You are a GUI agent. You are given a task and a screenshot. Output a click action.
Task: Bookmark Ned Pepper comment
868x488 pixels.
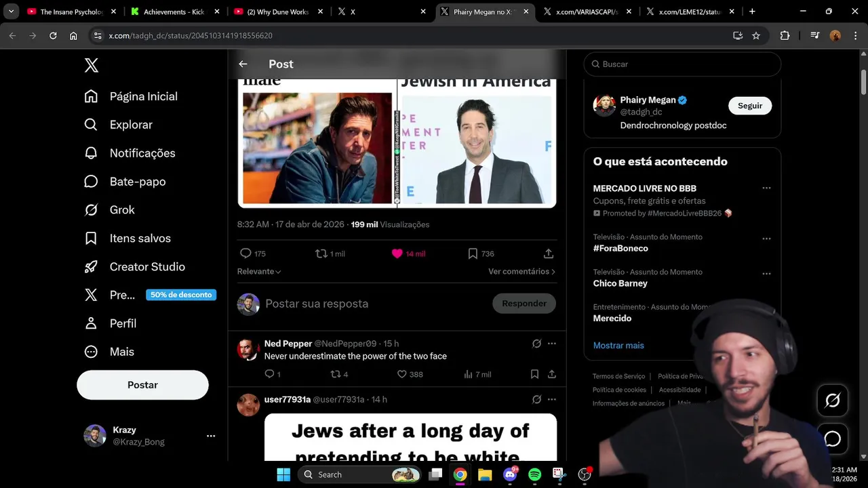(x=534, y=374)
